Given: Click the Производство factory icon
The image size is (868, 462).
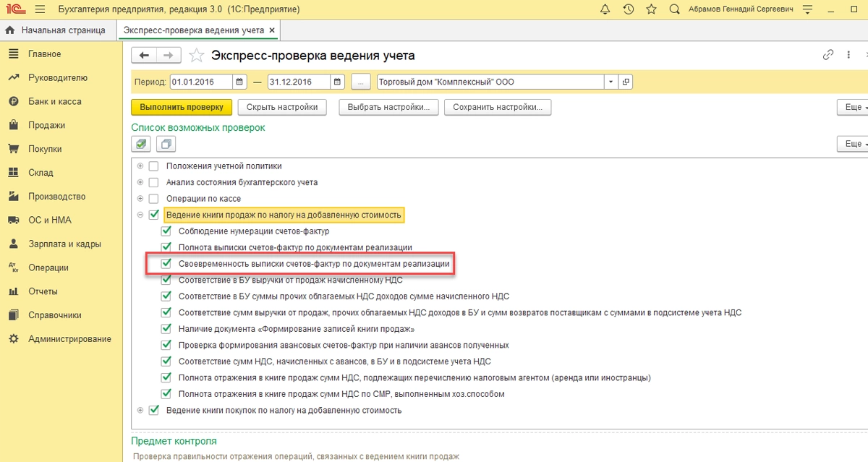Looking at the screenshot, I should (x=13, y=197).
